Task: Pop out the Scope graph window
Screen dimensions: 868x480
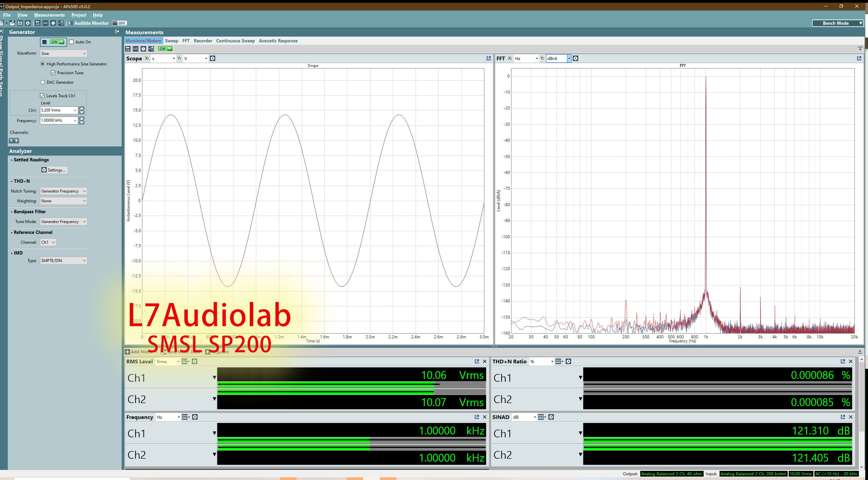Action: click(488, 58)
